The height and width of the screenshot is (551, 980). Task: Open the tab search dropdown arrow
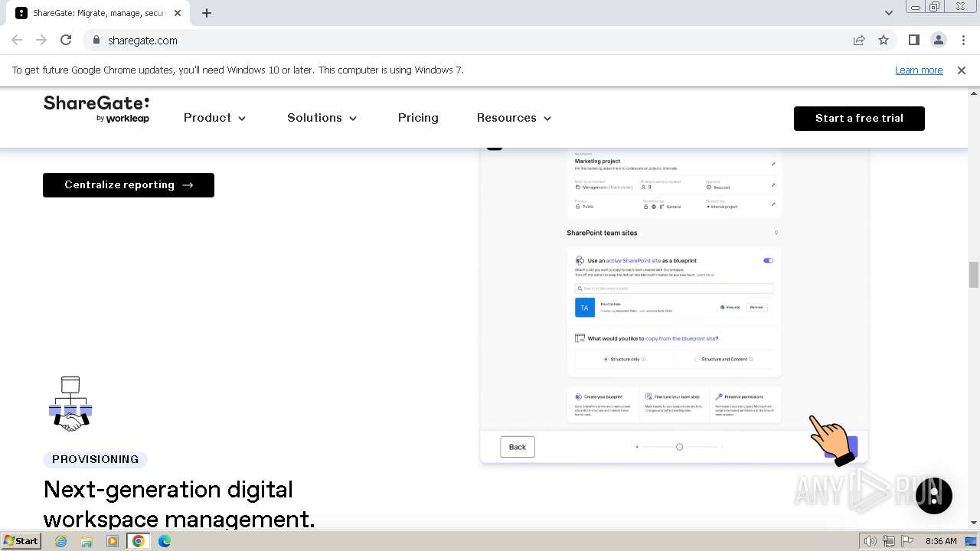(x=888, y=13)
